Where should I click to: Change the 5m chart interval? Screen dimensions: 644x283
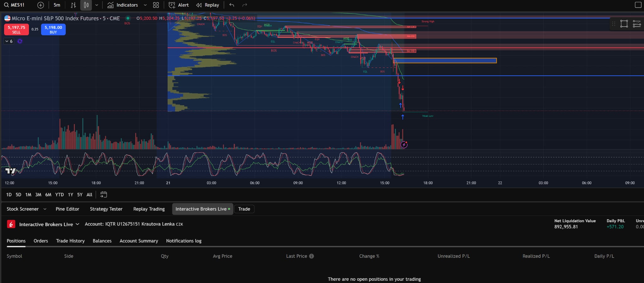(x=57, y=5)
